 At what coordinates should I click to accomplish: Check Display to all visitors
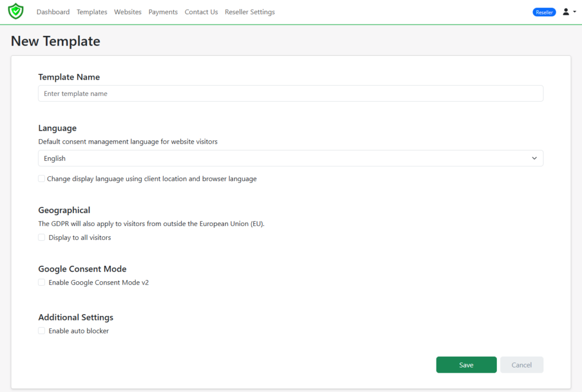click(41, 237)
